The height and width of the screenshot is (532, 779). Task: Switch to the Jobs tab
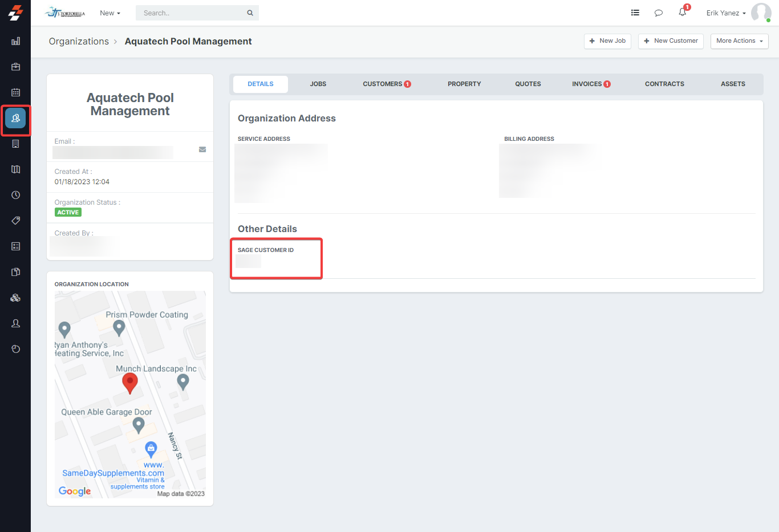click(318, 84)
